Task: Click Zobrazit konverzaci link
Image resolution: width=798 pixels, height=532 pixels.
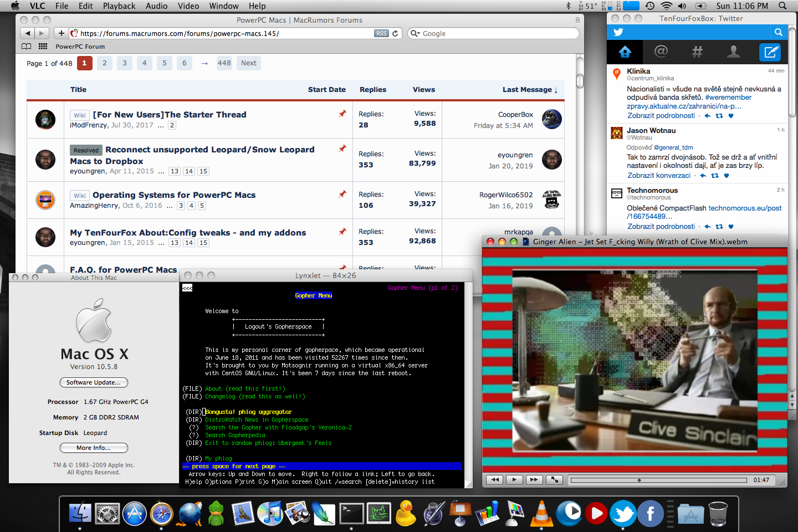Action: coord(659,176)
